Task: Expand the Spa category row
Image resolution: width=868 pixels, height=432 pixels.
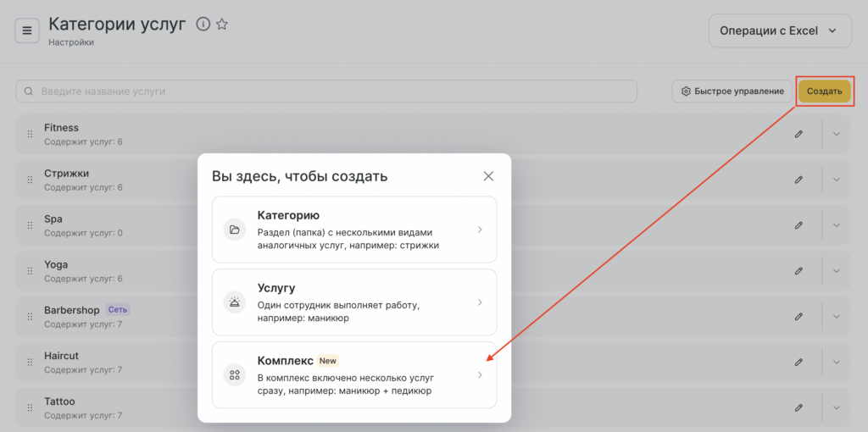Action: 836,225
